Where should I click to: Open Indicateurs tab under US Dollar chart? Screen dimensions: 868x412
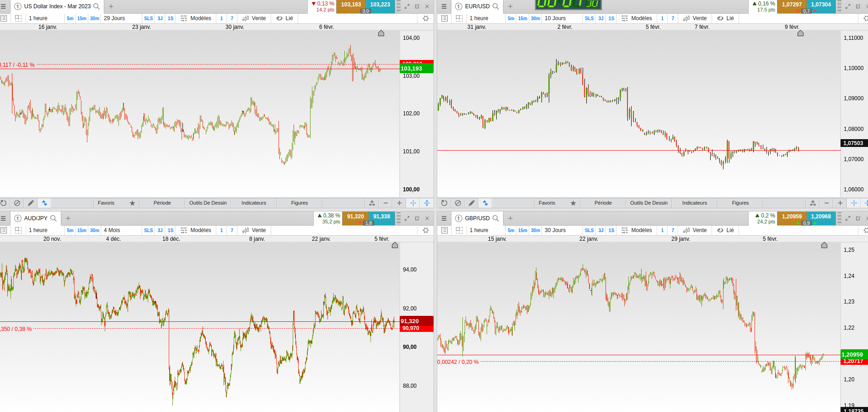point(254,203)
